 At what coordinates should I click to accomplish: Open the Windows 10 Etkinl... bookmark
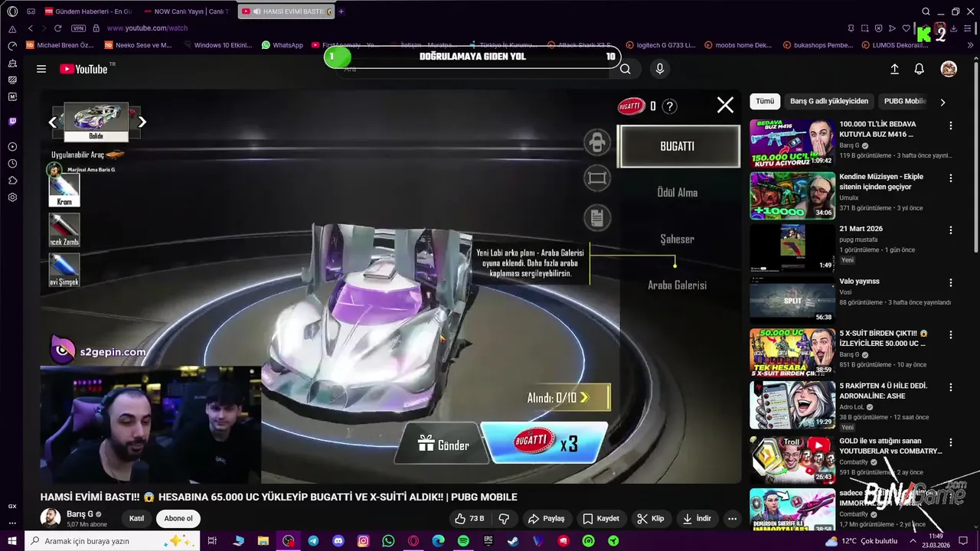click(217, 45)
